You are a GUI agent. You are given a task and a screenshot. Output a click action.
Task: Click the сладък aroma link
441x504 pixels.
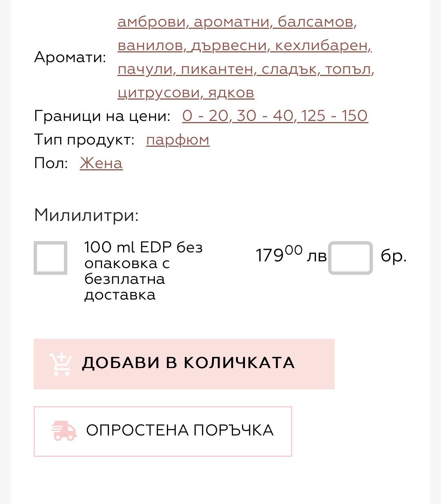(x=289, y=69)
